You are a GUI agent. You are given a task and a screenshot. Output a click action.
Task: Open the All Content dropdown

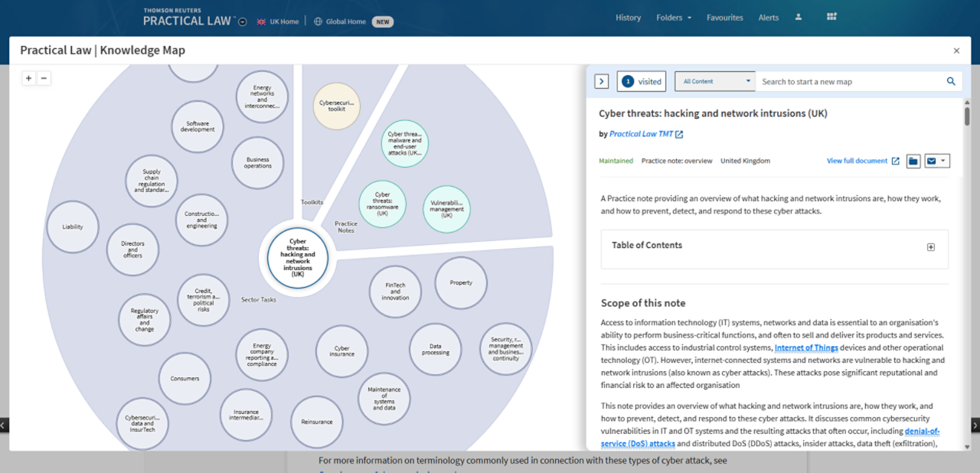tap(715, 81)
